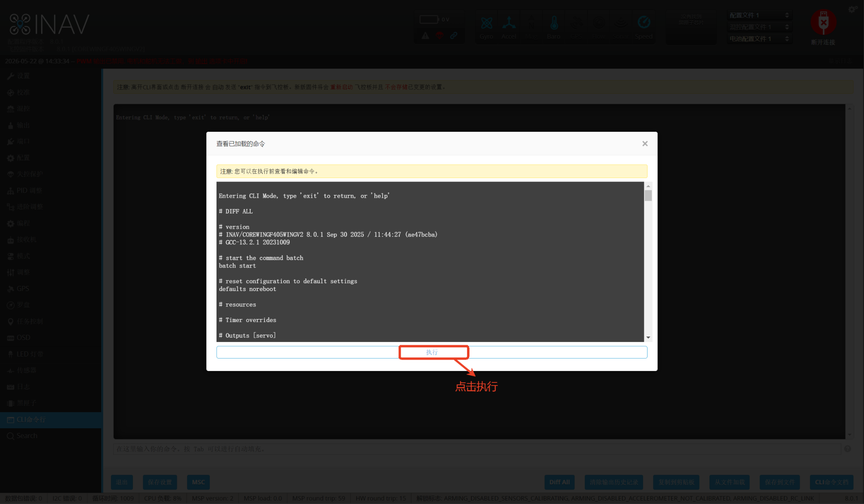Click the 执行 execute button

click(432, 352)
